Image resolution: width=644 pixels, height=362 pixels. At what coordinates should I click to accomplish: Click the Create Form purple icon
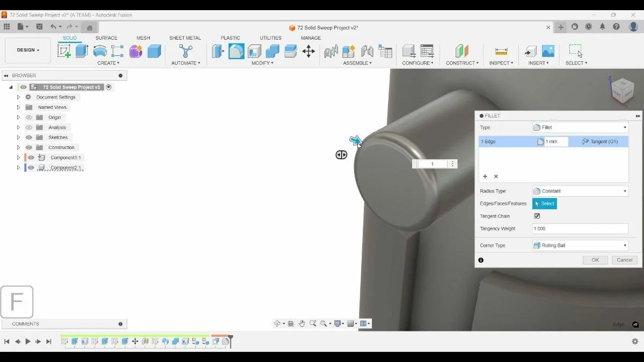click(136, 51)
